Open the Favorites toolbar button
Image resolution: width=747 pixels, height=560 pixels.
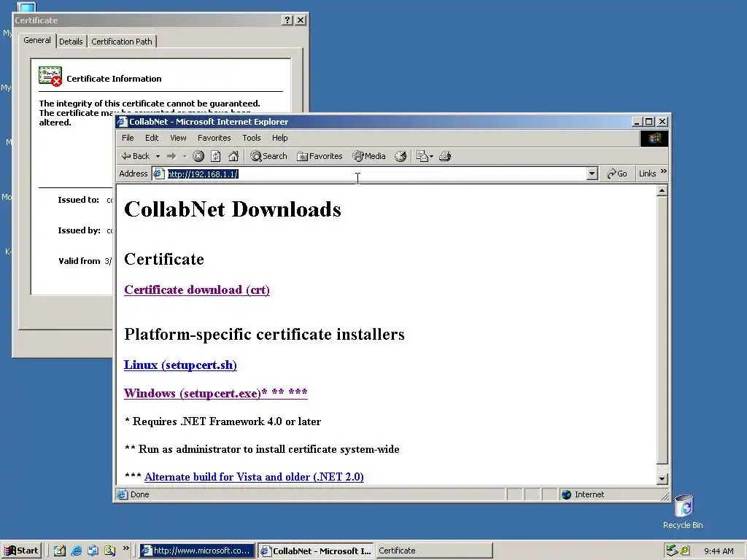click(x=320, y=156)
